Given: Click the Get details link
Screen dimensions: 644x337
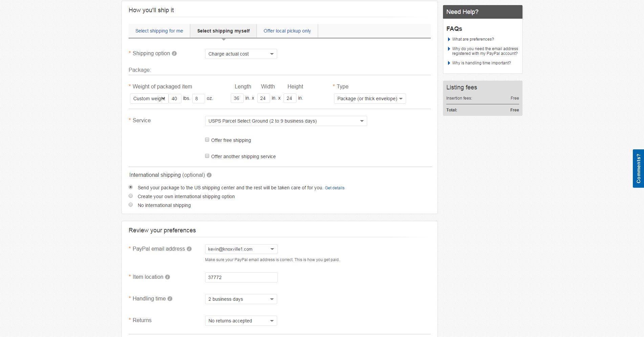Looking at the screenshot, I should pos(335,188).
